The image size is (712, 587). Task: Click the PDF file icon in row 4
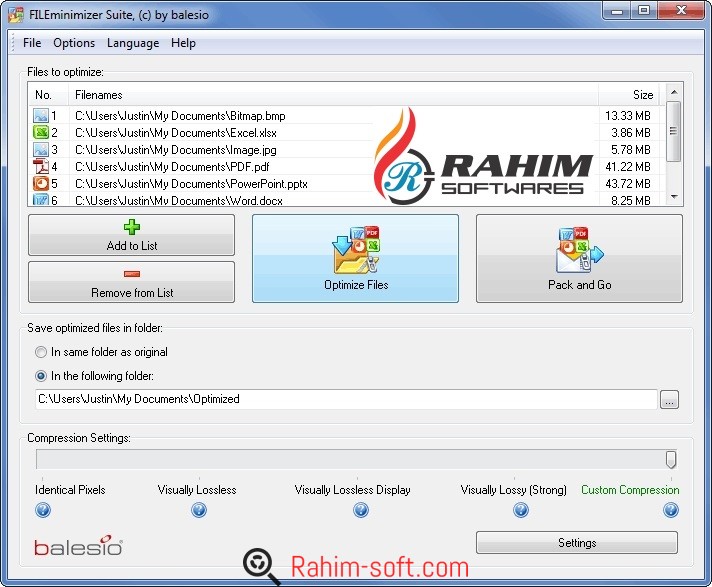(41, 166)
